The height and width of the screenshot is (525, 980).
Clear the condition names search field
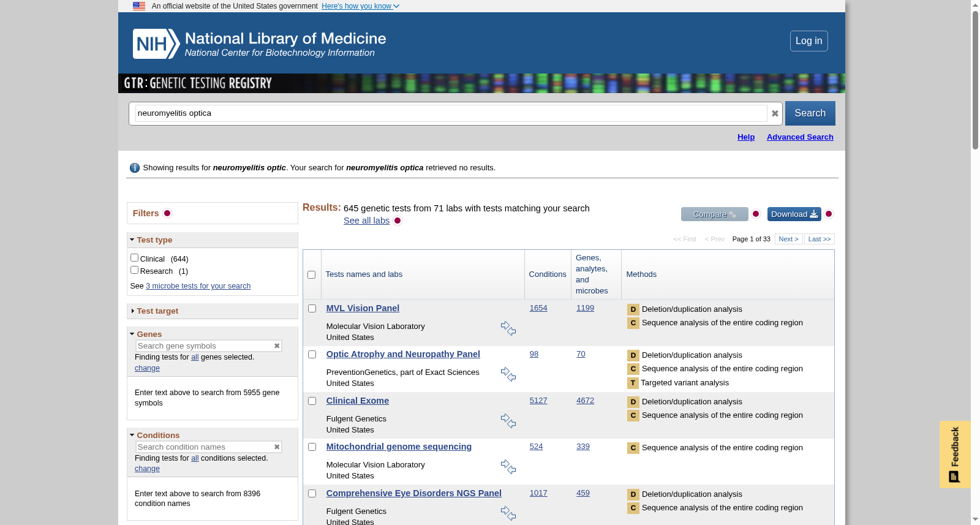pyautogui.click(x=277, y=447)
